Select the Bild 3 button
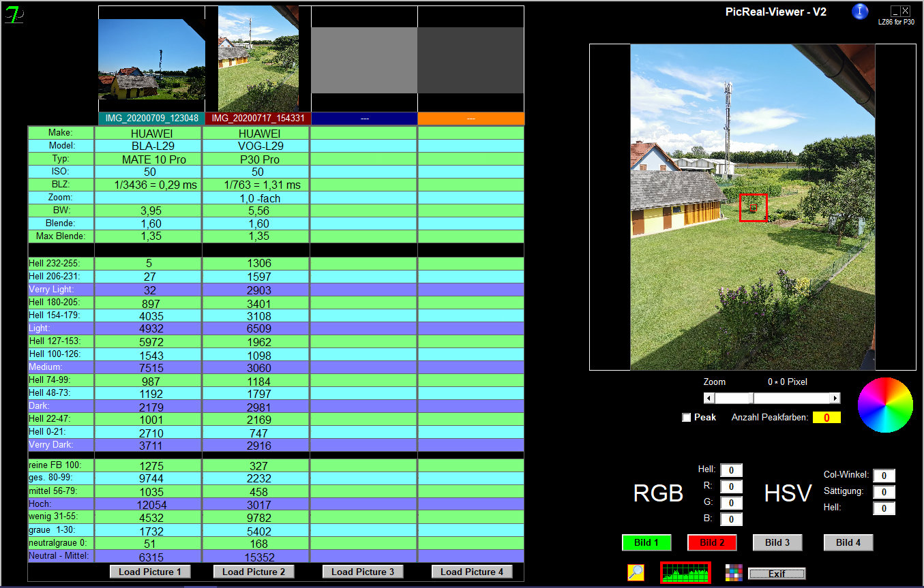Image resolution: width=924 pixels, height=588 pixels. (x=777, y=543)
